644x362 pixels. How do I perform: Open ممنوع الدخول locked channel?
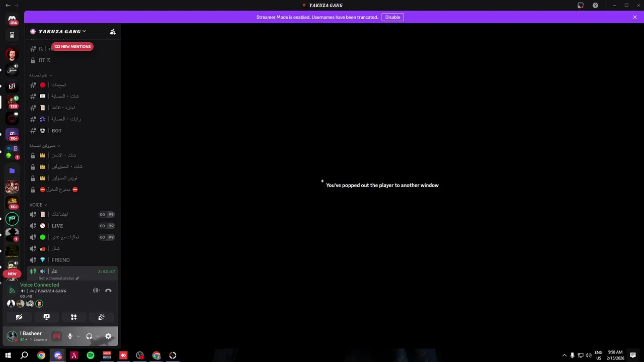(72, 190)
